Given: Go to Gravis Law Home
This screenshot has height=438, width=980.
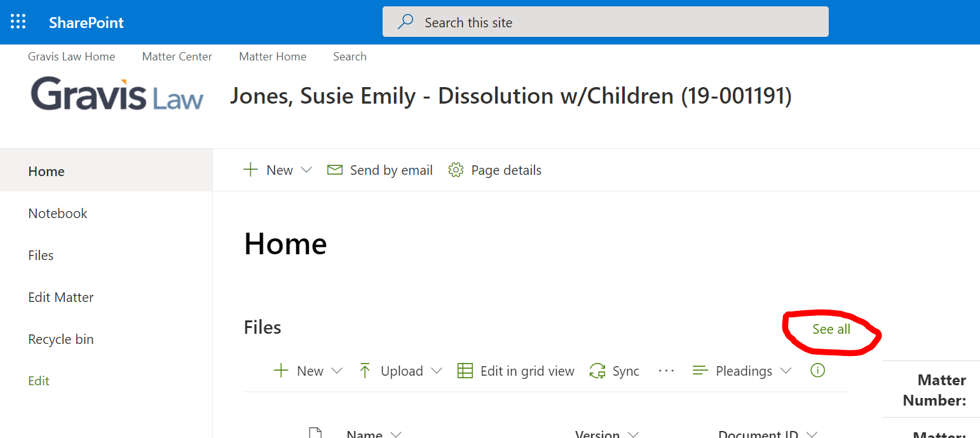Looking at the screenshot, I should click(72, 57).
